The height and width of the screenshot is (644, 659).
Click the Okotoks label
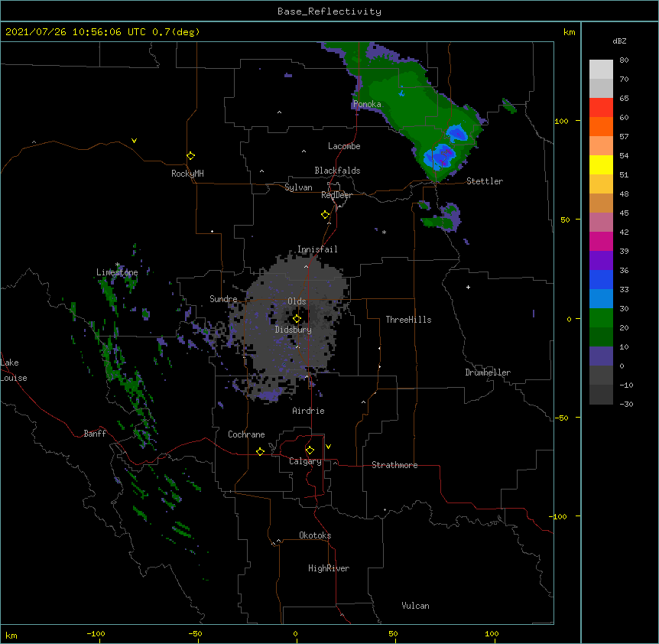315,535
